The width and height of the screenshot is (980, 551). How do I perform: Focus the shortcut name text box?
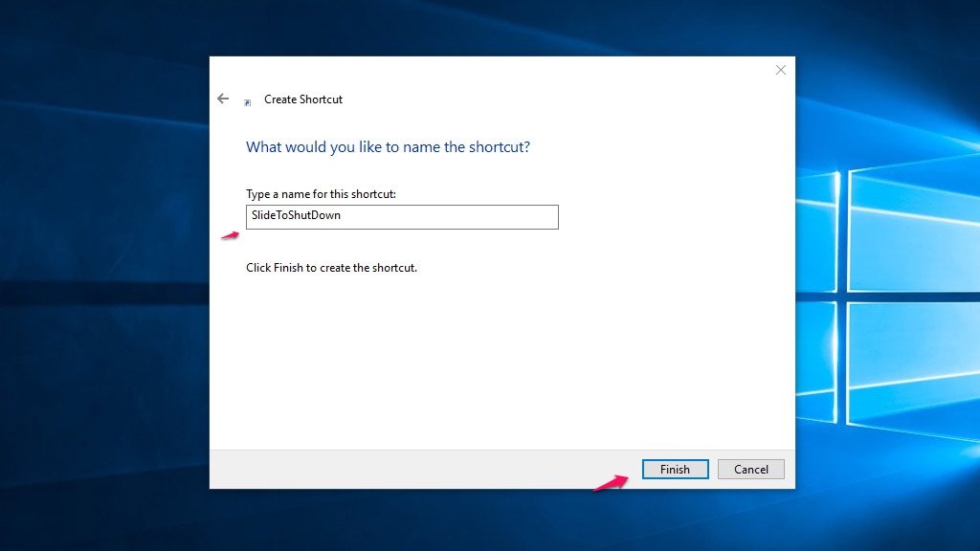point(402,217)
